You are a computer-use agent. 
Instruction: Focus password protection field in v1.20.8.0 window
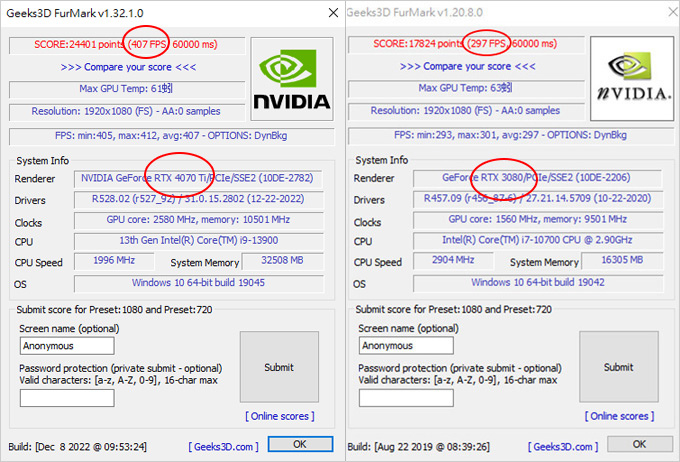pos(406,398)
